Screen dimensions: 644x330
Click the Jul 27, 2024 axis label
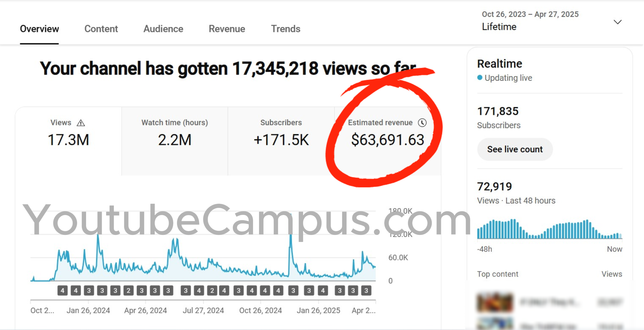coord(203,310)
